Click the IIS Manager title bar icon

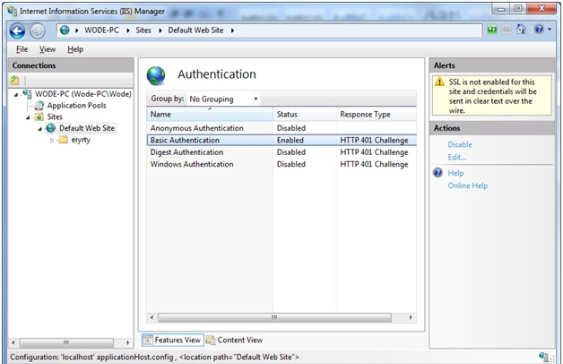12,11
